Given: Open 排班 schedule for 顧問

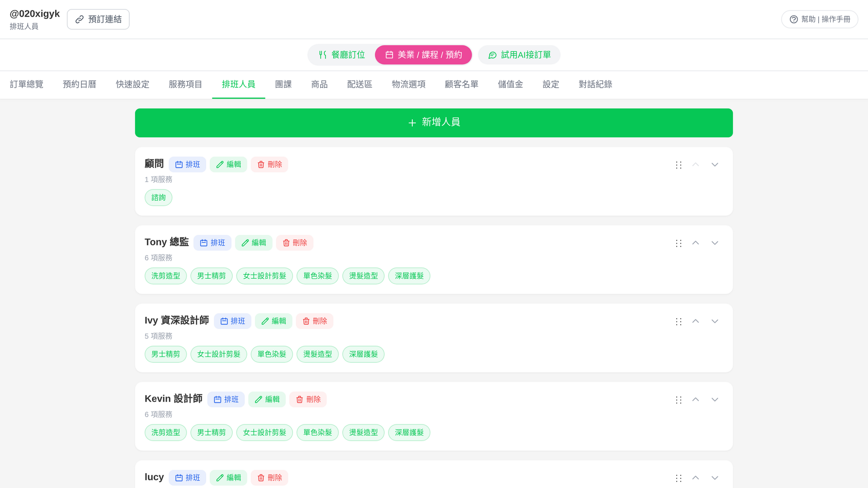Looking at the screenshot, I should (x=187, y=164).
